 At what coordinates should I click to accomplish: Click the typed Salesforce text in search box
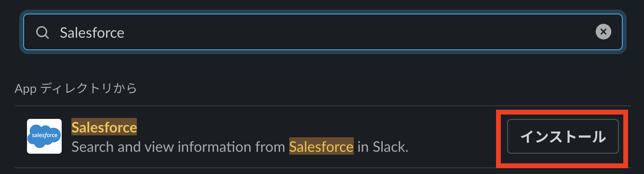point(92,32)
